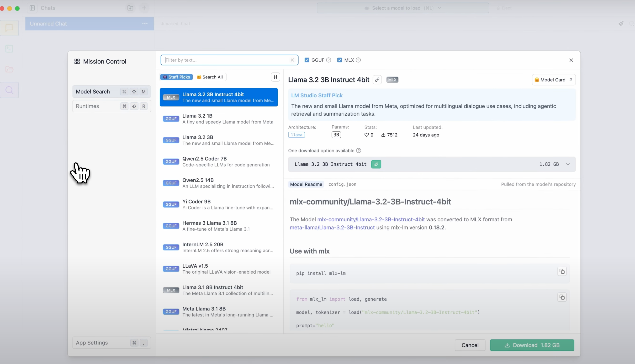Image resolution: width=635 pixels, height=364 pixels.
Task: Copy the pip install mlx-lm command
Action: (562, 271)
